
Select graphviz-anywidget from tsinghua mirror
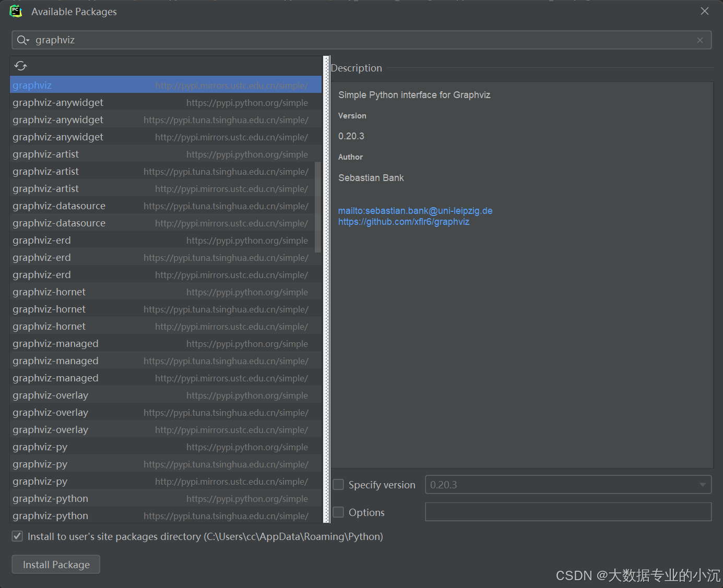[x=165, y=119]
